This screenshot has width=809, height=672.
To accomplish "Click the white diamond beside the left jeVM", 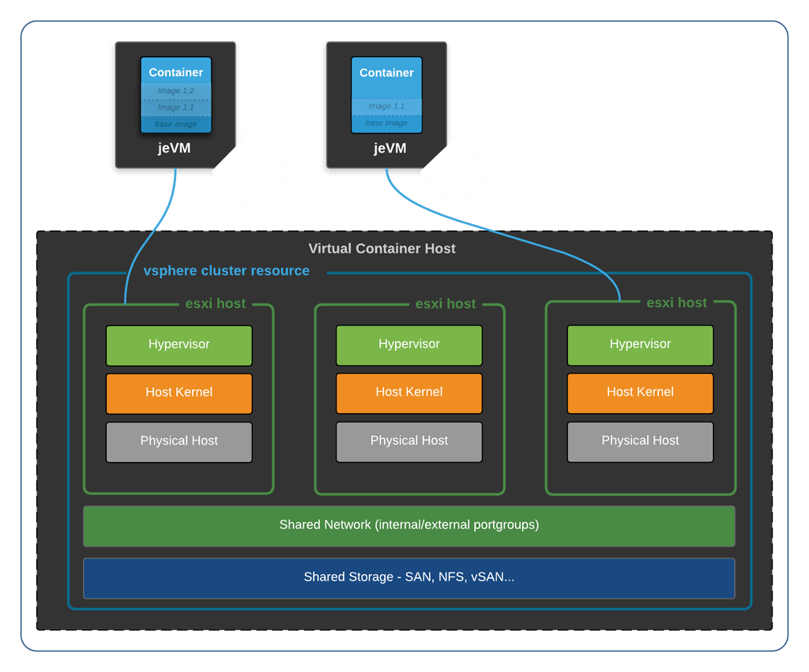I will (250, 171).
